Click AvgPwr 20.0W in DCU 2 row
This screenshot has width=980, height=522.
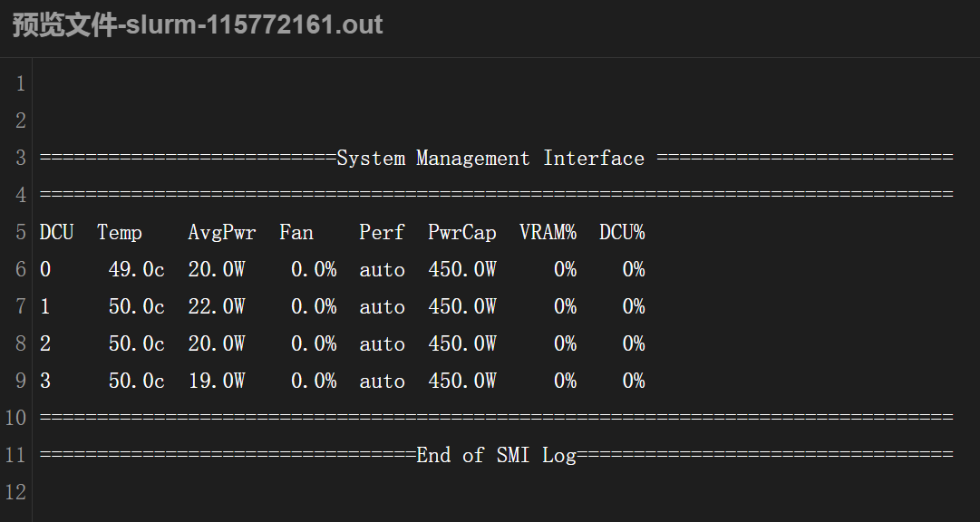click(217, 343)
